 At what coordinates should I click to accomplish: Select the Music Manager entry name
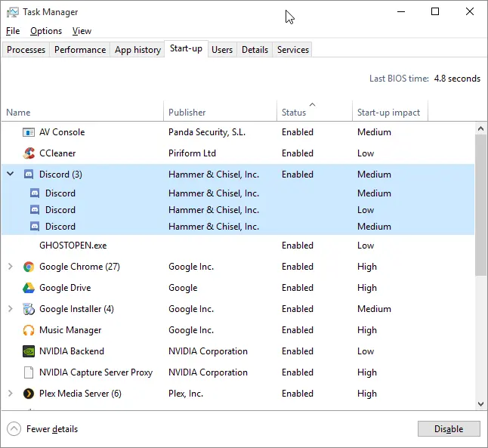click(70, 330)
